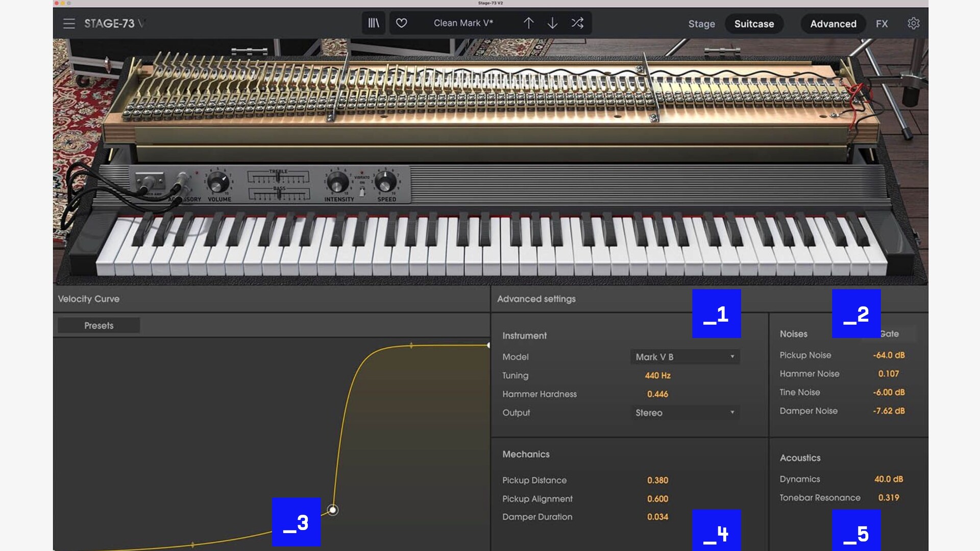
Task: Click the Hammer Hardness label
Action: point(539,394)
